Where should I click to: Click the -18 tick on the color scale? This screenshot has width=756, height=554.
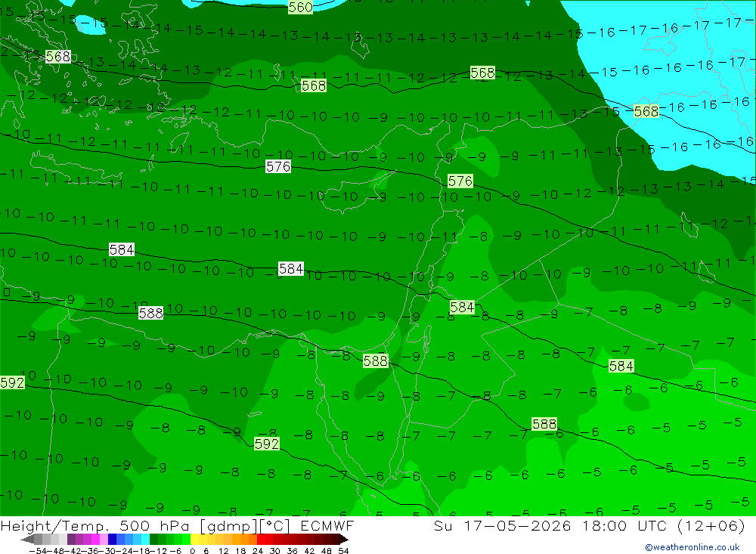pyautogui.click(x=142, y=551)
